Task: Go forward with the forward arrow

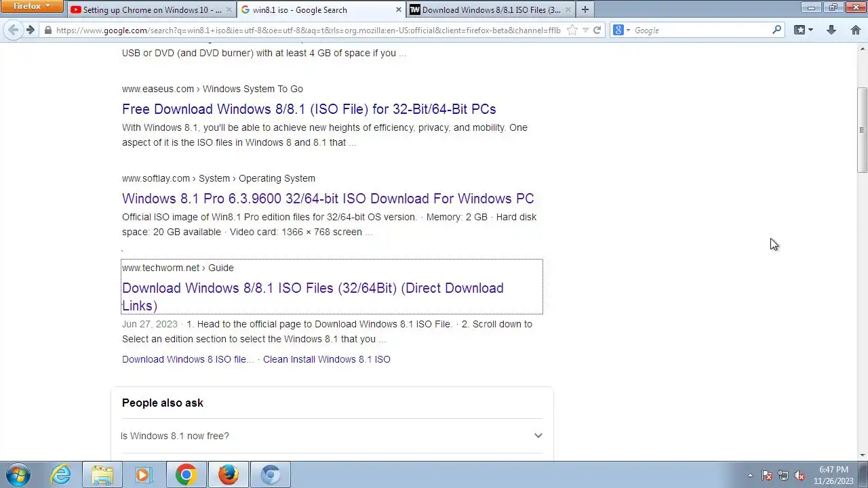Action: point(30,30)
